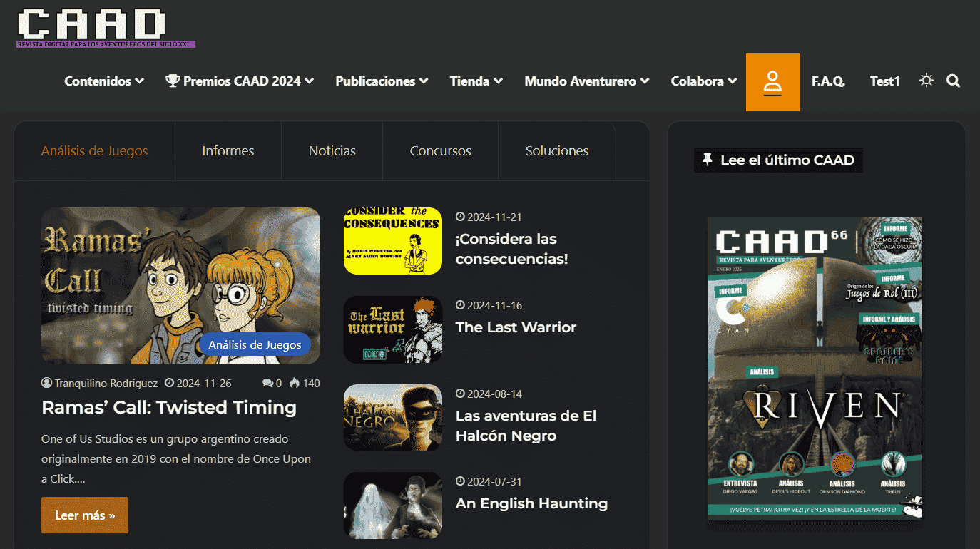Image resolution: width=980 pixels, height=549 pixels.
Task: Expand the Contenidos dropdown menu
Action: click(104, 81)
